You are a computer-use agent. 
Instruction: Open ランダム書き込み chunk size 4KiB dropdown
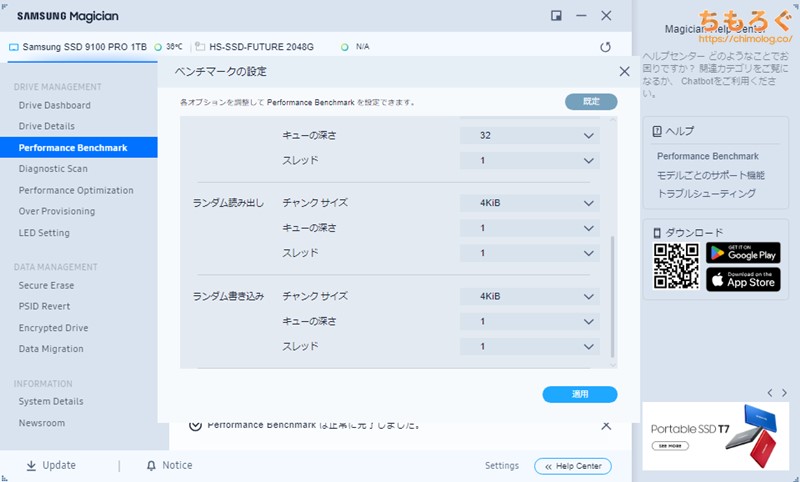530,296
